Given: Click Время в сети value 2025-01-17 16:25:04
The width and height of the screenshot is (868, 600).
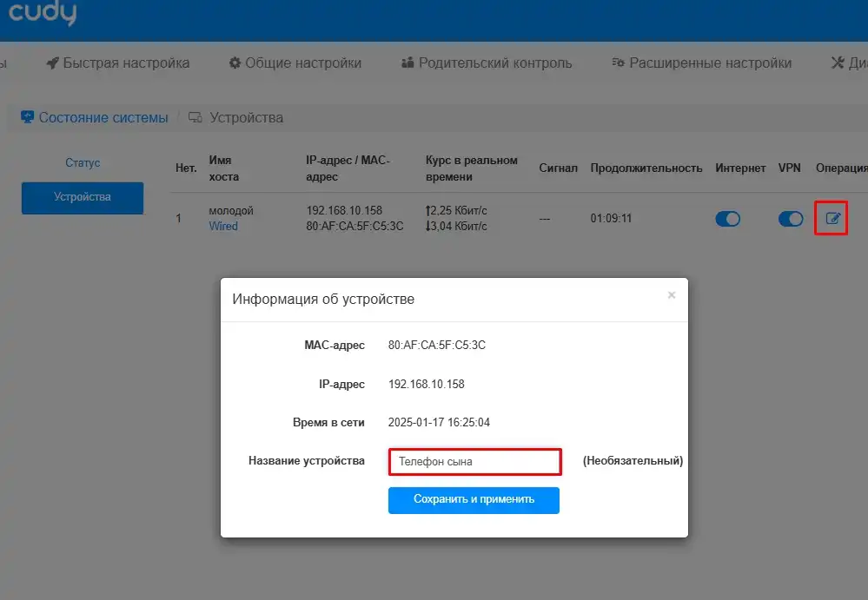Looking at the screenshot, I should point(439,423).
